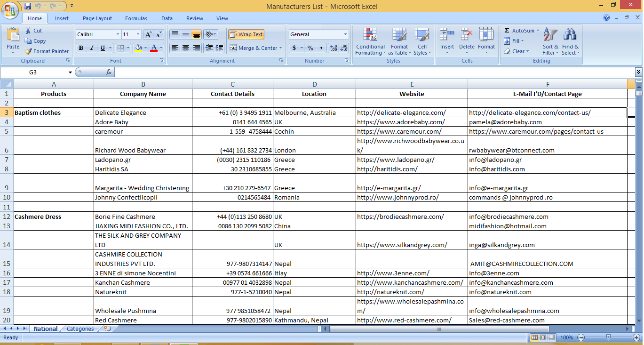Click the Save icon in quick access toolbar

point(28,6)
